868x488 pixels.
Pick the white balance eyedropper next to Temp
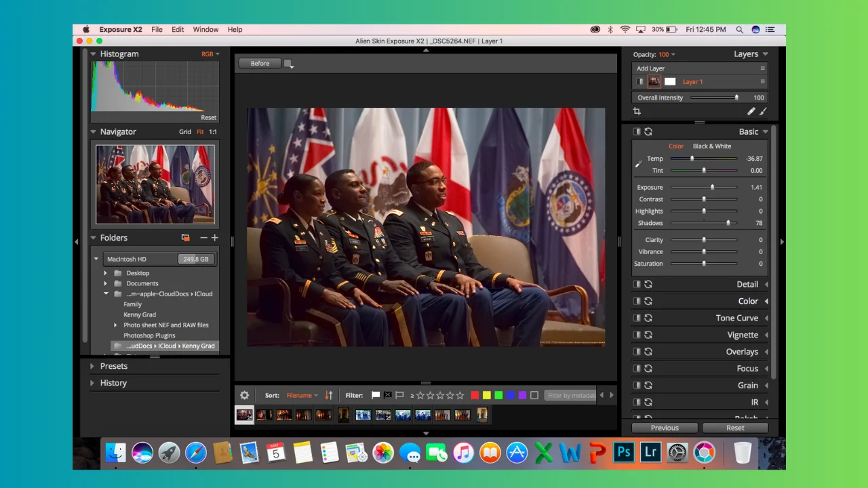(638, 163)
